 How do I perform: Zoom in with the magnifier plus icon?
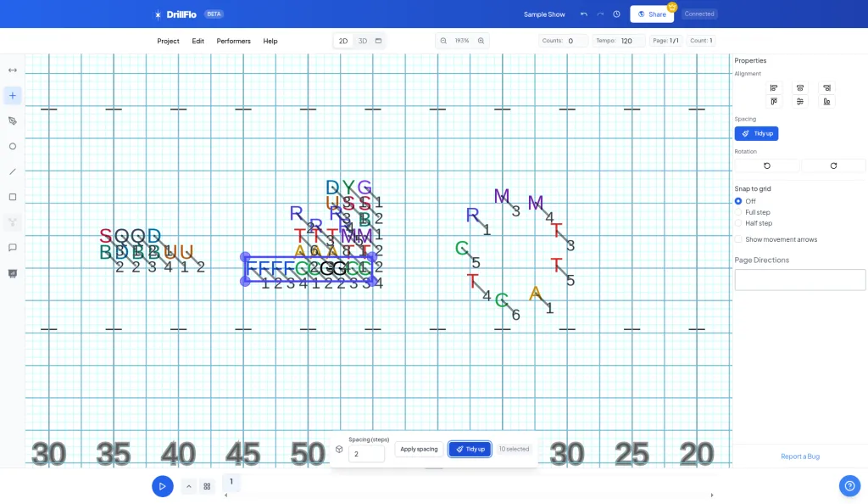coord(481,41)
